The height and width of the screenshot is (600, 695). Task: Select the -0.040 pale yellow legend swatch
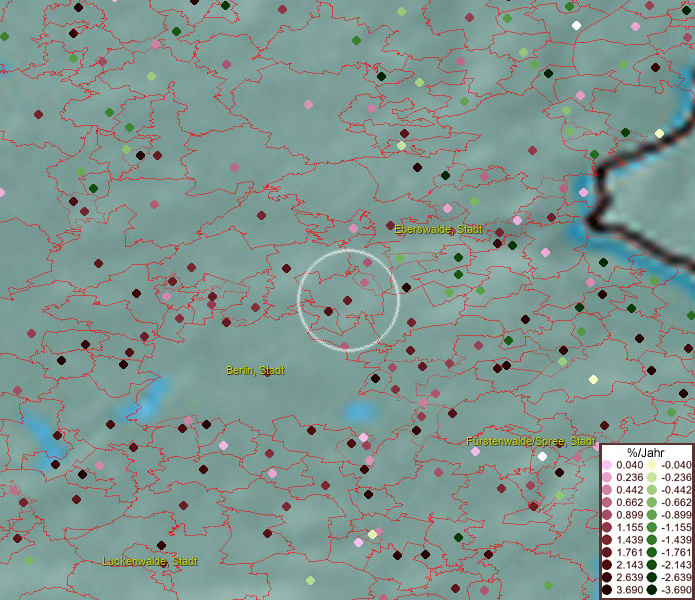pyautogui.click(x=651, y=465)
